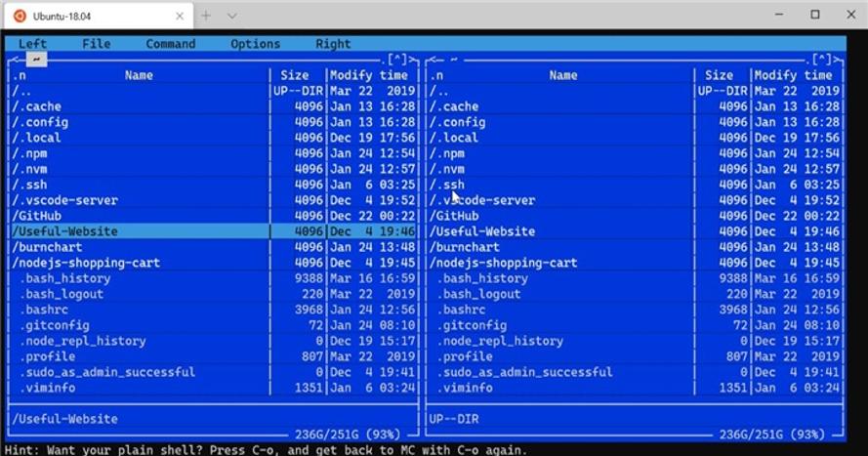The width and height of the screenshot is (868, 456).
Task: Click the Ubuntu logo icon in tab
Action: coord(20,16)
